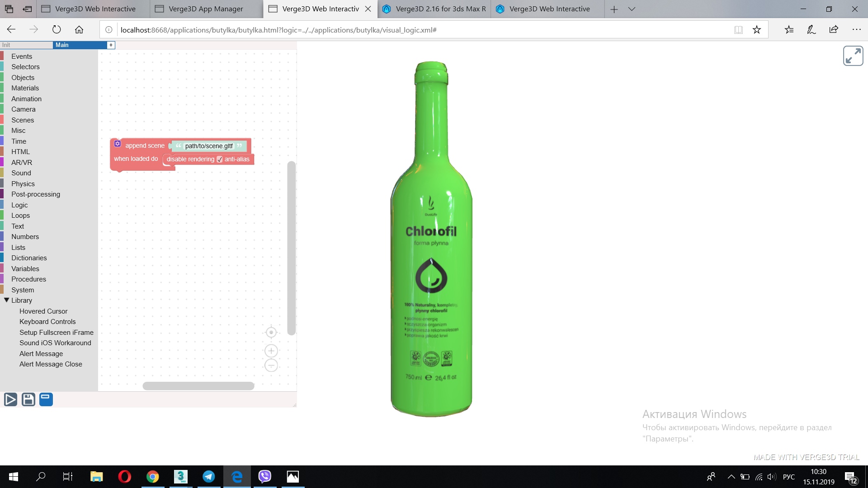Open a new browser tab
Viewport: 868px width, 488px height.
pos(614,9)
